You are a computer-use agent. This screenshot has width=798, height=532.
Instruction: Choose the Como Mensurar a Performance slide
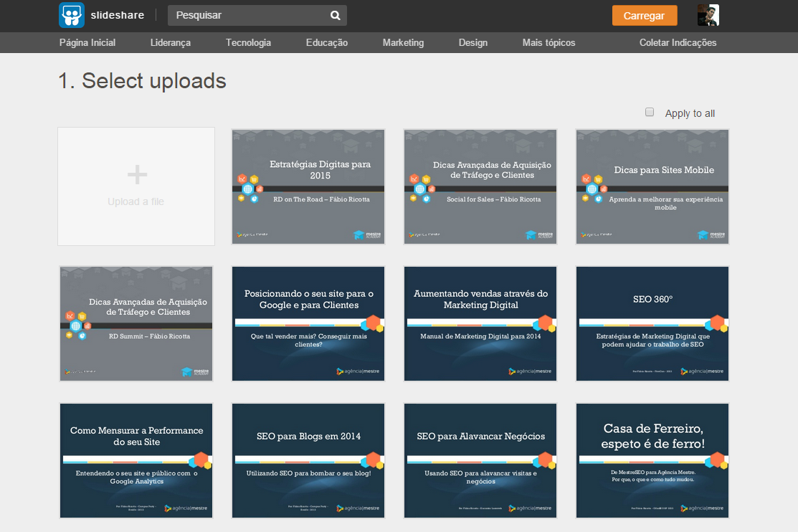tap(136, 460)
